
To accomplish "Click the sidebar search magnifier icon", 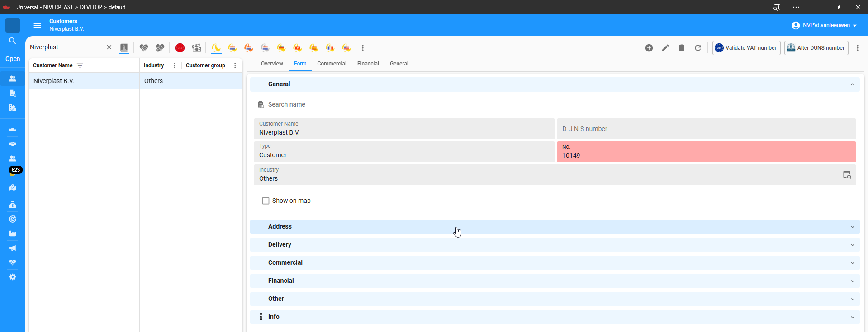I will coord(13,41).
